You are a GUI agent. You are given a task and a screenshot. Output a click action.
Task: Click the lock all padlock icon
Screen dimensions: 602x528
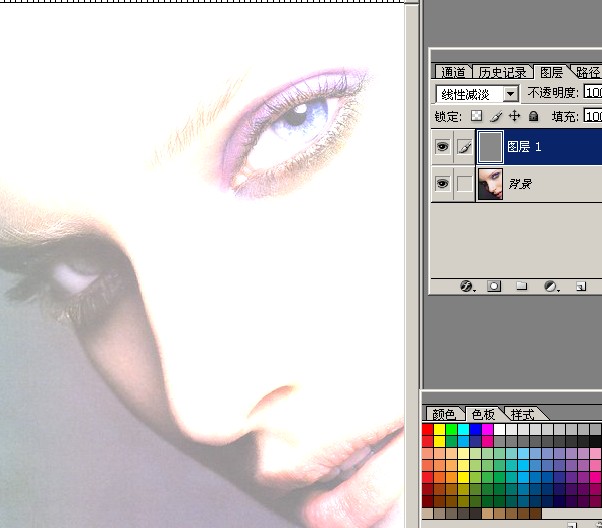coord(533,116)
